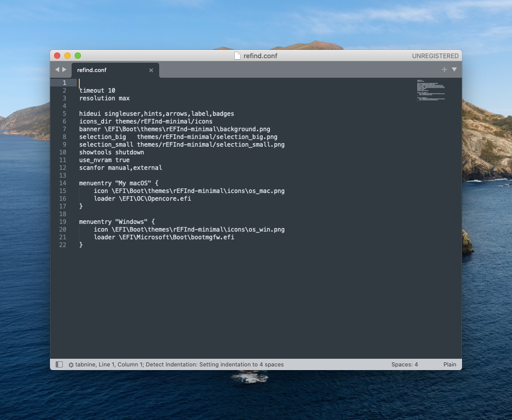
Task: Place the cursor on the 'timeout 10' line
Action: coord(97,91)
